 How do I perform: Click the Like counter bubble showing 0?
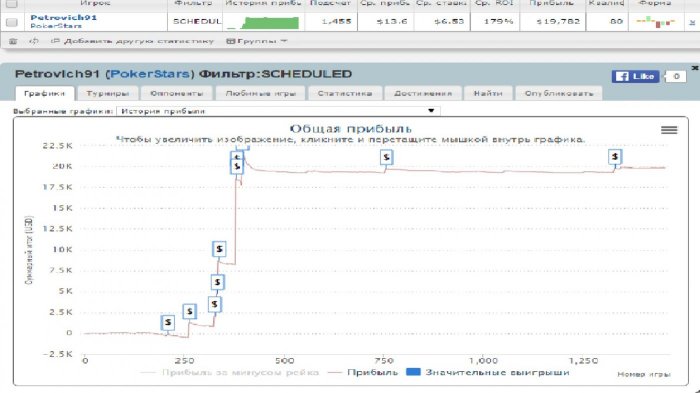click(x=676, y=76)
